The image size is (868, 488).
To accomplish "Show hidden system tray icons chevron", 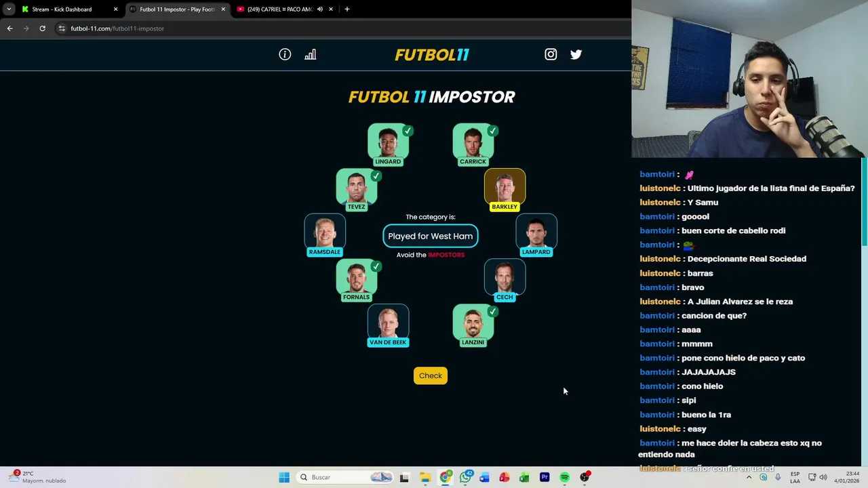I will (749, 477).
